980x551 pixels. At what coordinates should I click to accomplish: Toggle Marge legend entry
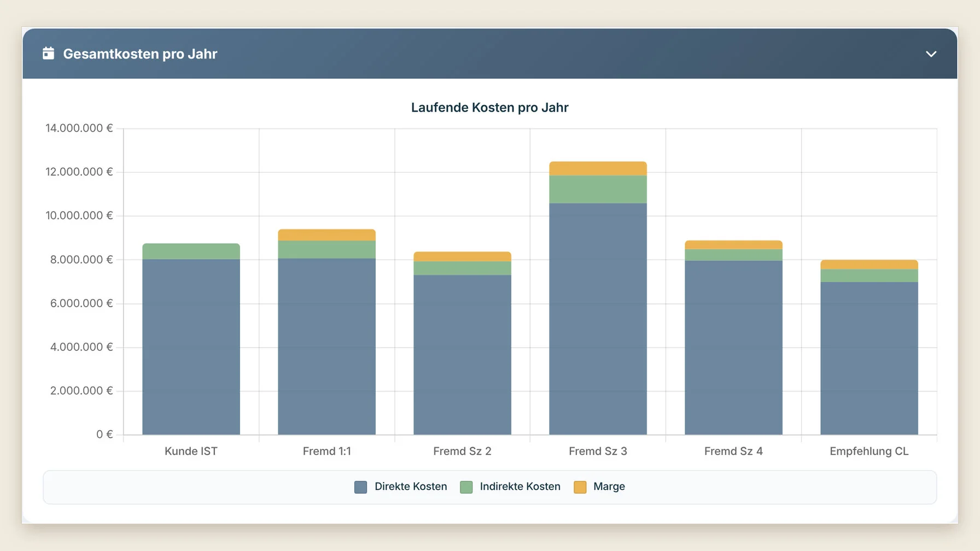tap(599, 486)
